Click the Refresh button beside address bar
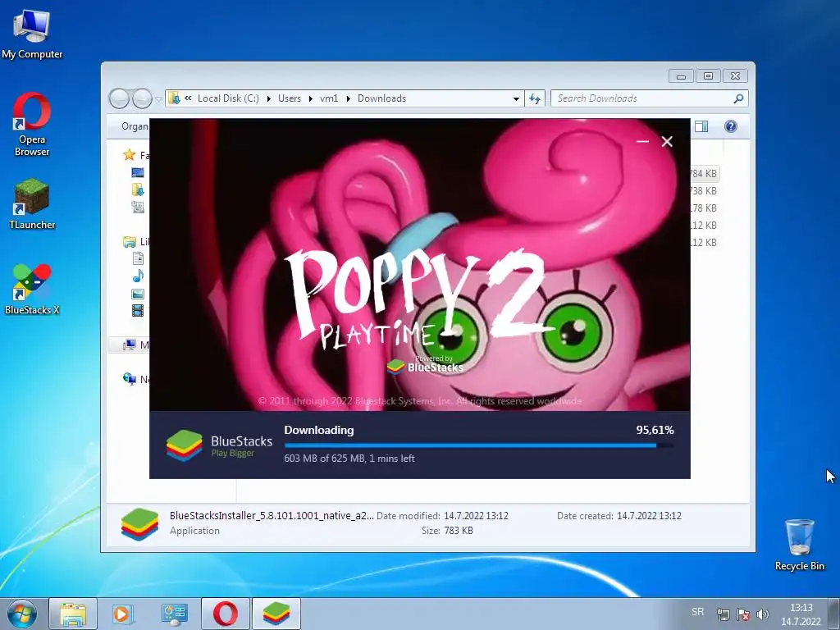840x630 pixels. (535, 98)
